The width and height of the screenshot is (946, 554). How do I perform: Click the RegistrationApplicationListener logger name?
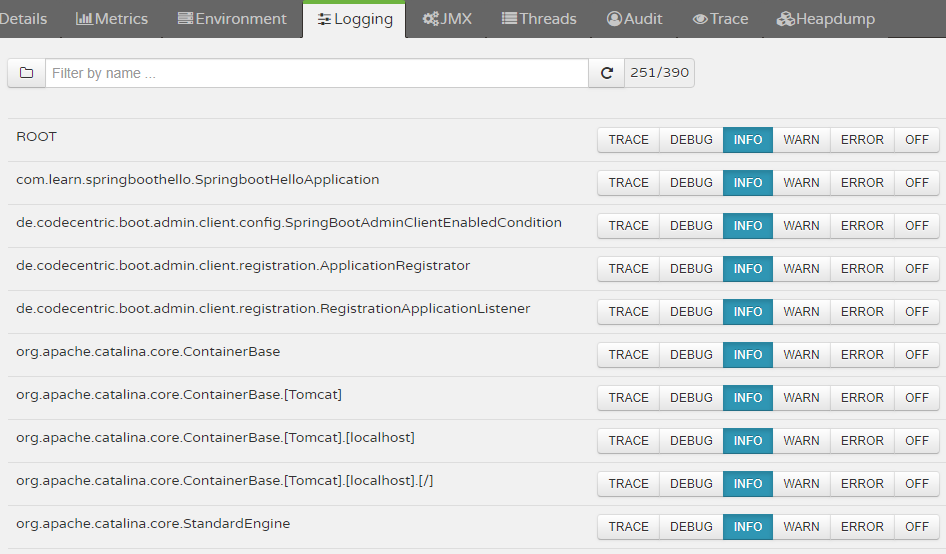pos(273,308)
